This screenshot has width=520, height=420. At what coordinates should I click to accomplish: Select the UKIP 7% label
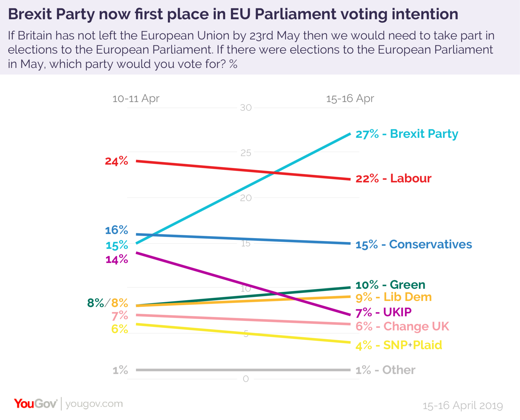pyautogui.click(x=383, y=312)
